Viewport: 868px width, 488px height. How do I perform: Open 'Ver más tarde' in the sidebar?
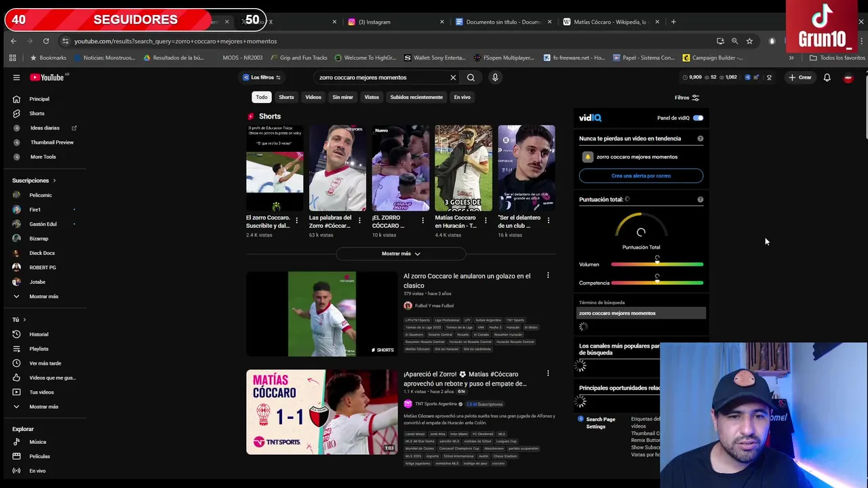[x=45, y=363]
